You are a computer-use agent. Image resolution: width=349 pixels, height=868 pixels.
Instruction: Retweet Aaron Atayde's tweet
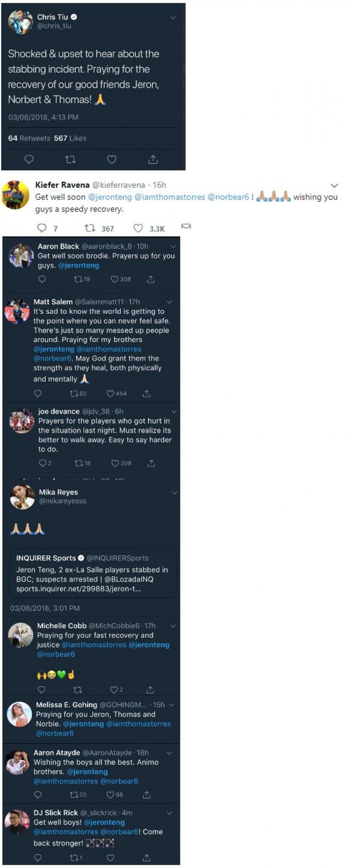coord(74,794)
